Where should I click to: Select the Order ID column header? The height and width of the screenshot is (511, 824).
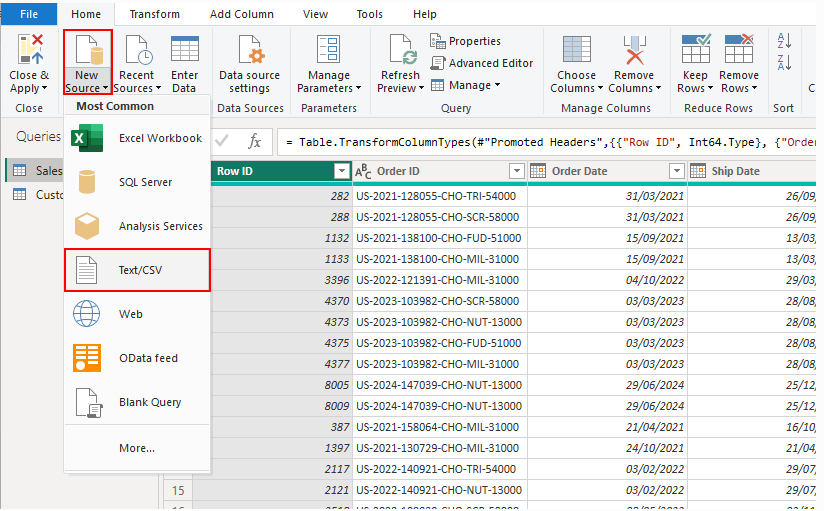tap(439, 171)
